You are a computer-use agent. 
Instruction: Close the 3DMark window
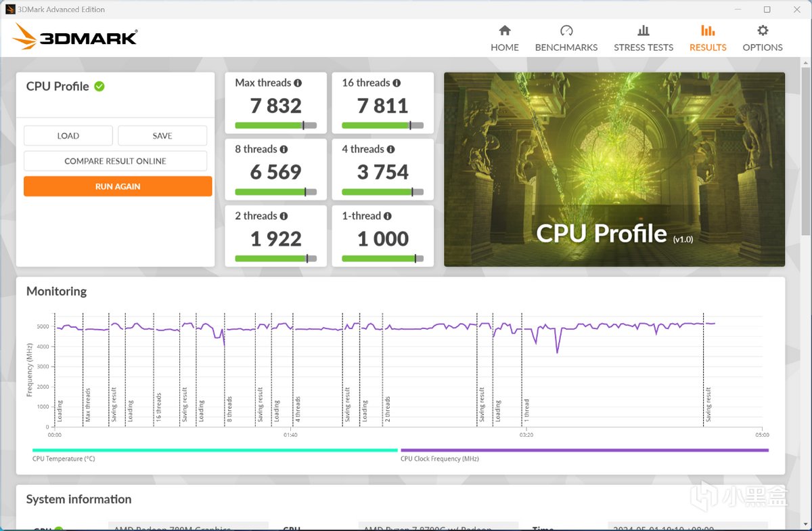click(796, 9)
